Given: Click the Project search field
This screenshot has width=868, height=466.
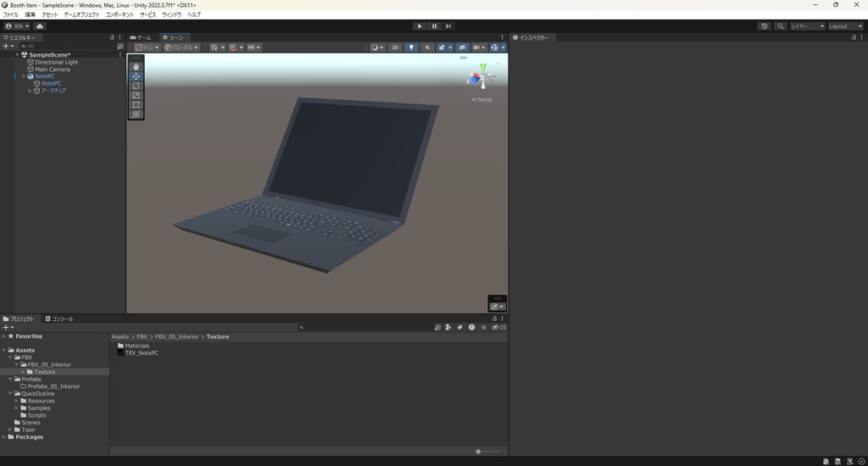Looking at the screenshot, I should (x=365, y=327).
